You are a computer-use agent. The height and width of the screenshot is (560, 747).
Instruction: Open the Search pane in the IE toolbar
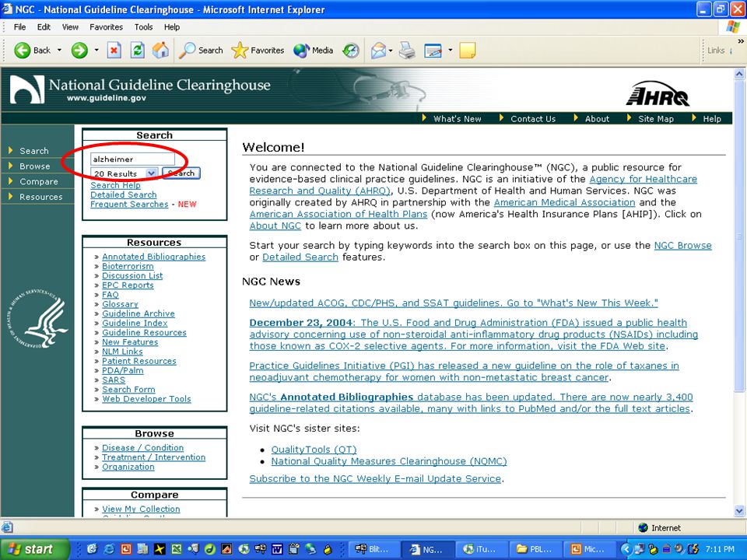tap(201, 50)
